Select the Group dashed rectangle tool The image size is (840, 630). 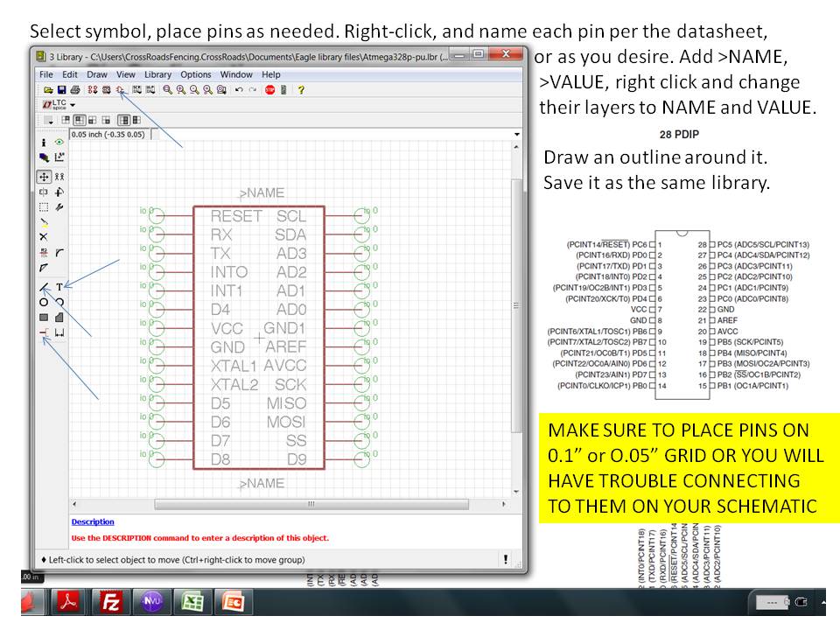[x=44, y=206]
